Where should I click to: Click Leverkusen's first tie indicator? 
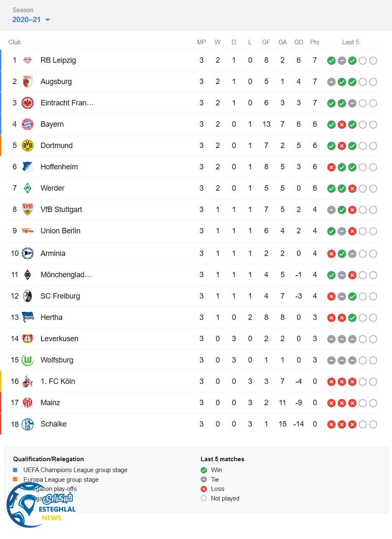(x=331, y=339)
